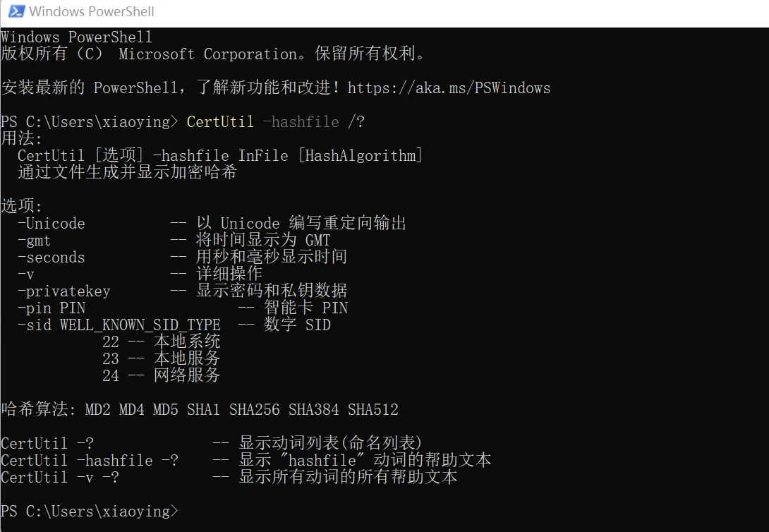This screenshot has height=532, width=769.
Task: Click the -Unicode option text
Action: click(52, 224)
